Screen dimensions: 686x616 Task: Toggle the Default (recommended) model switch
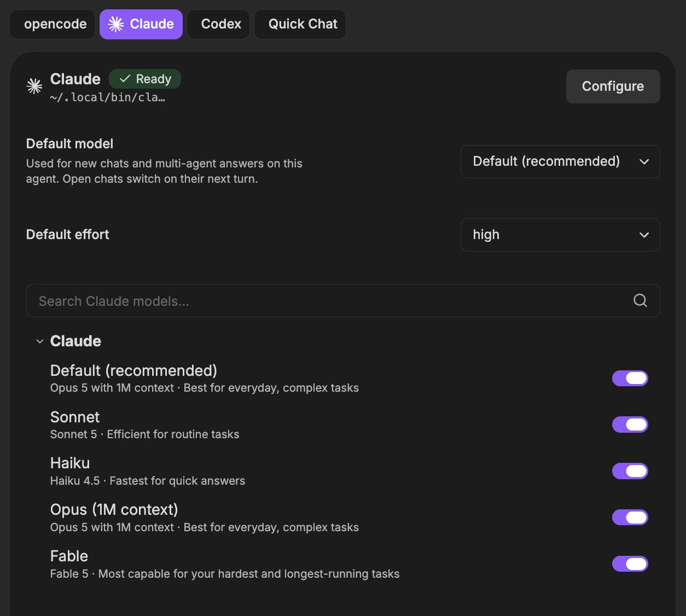[630, 378]
